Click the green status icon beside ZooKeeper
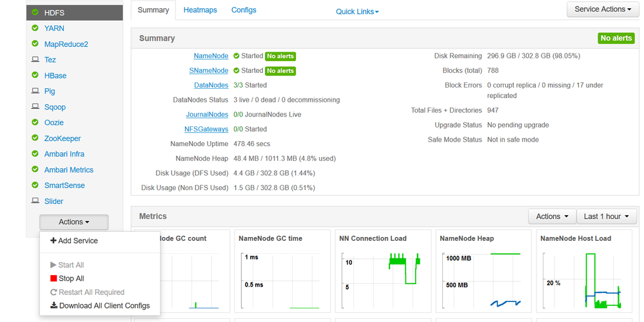The width and height of the screenshot is (644, 322). coord(35,138)
